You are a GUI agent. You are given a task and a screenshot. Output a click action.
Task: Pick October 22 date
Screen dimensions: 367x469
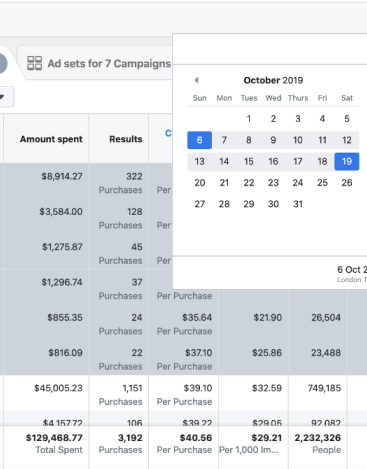(x=249, y=183)
